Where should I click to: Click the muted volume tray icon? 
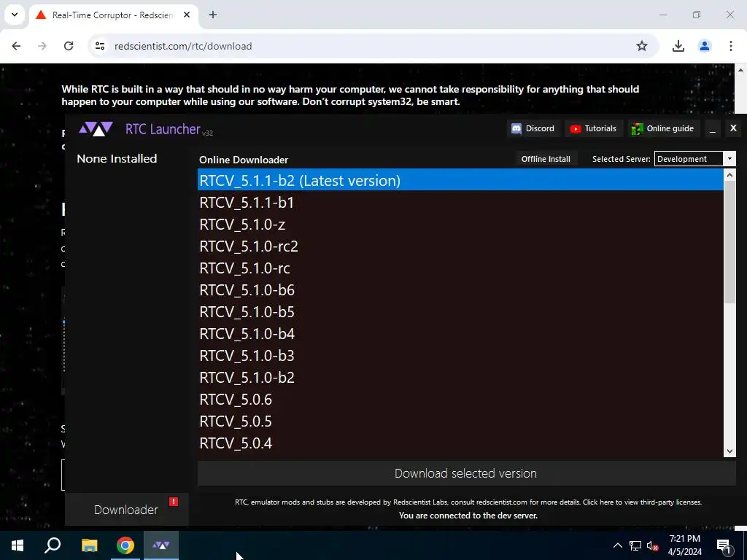click(653, 545)
